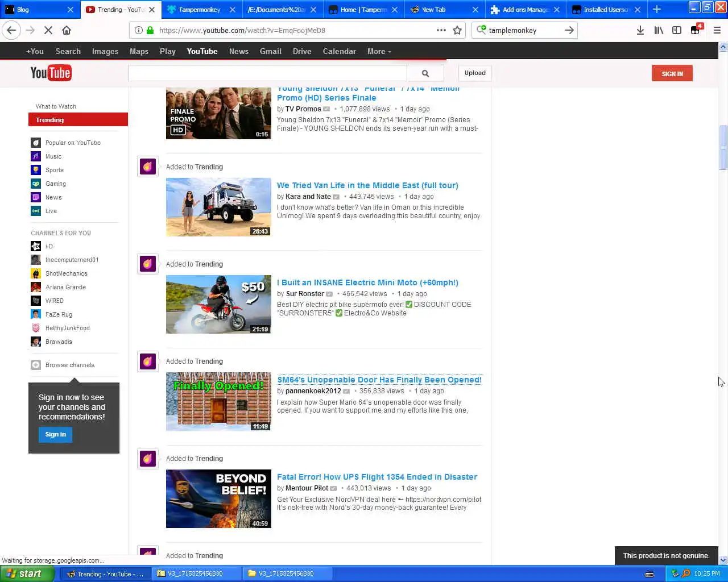Open the V3_1715325456830 folder taskbar item
Viewport: 728px width, 582px height.
click(288, 573)
